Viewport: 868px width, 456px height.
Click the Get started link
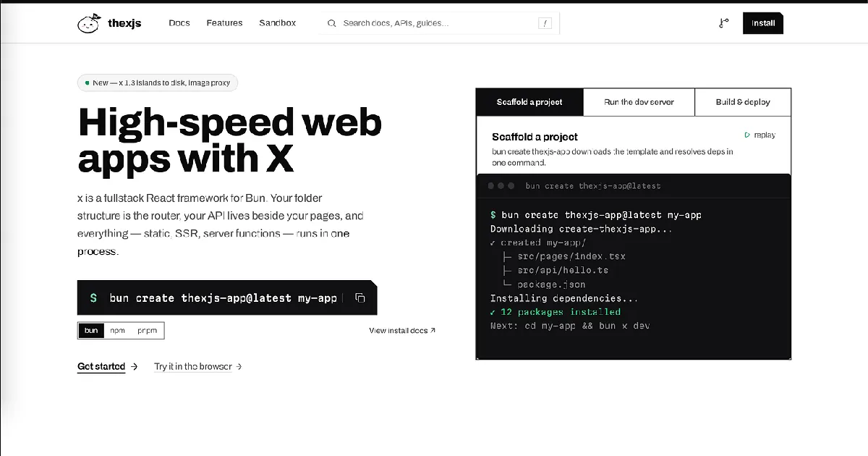coord(108,367)
